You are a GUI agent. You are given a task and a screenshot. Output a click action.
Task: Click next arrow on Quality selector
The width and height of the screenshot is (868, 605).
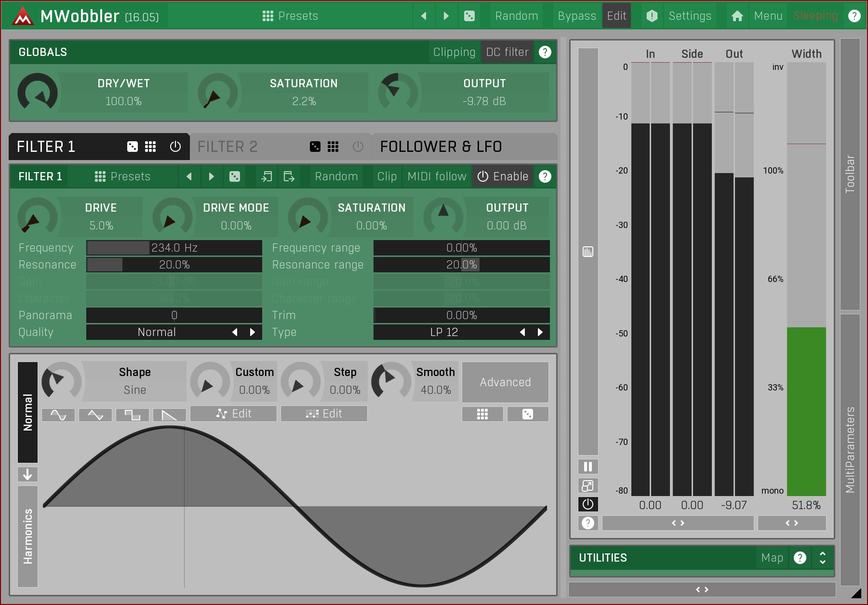coord(252,332)
